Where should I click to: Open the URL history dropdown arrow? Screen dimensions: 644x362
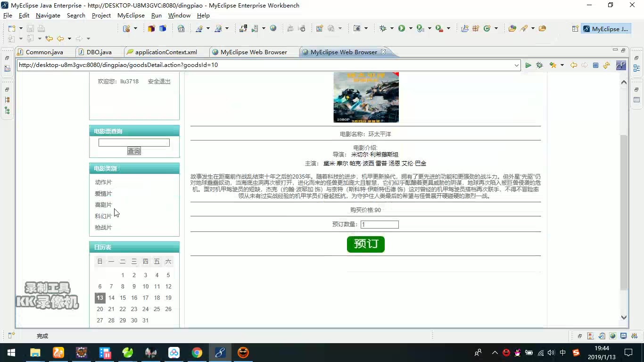coord(517,65)
